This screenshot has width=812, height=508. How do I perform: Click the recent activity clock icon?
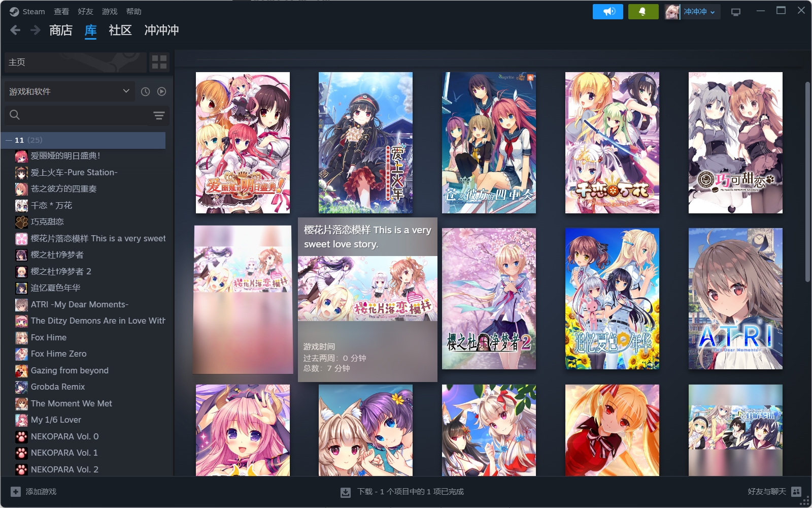(x=145, y=91)
